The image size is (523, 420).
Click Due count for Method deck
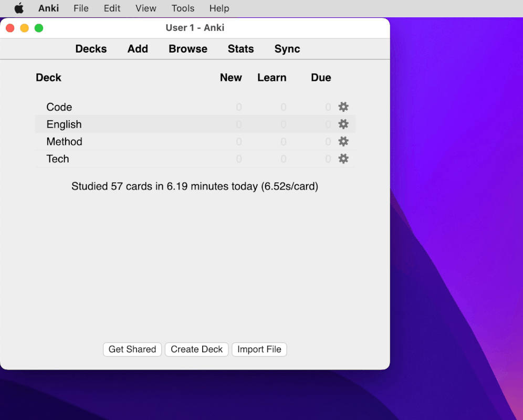[x=328, y=142]
